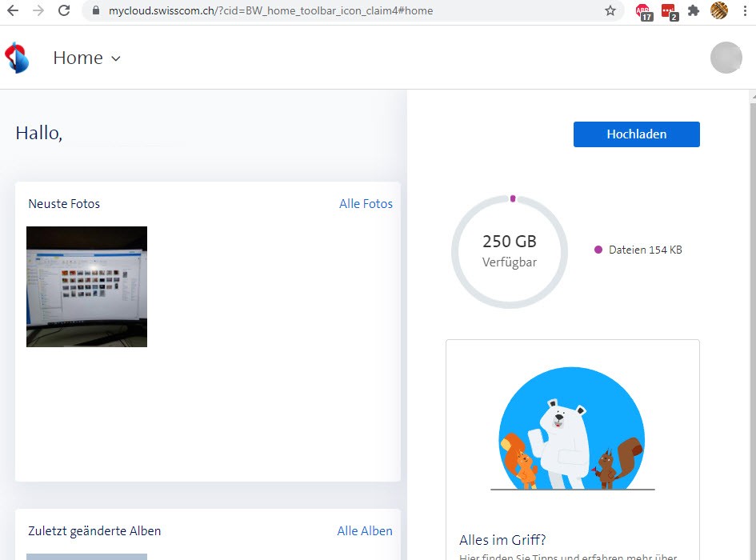
Task: Click the 250 GB storage ring
Action: [510, 251]
